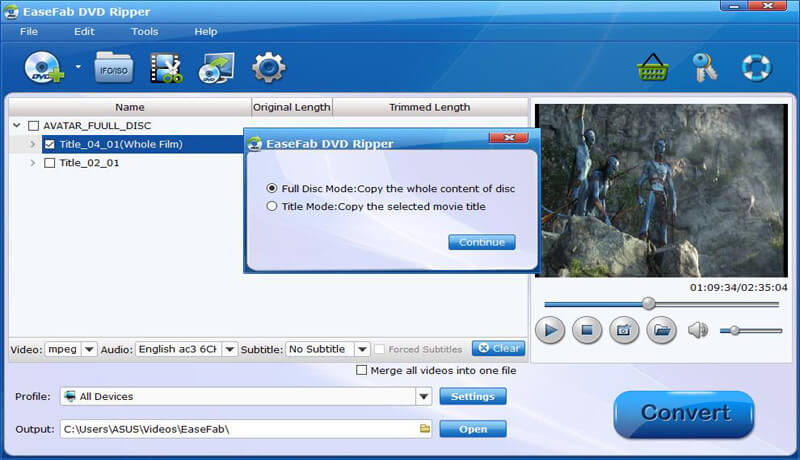
Task: Open the Edit menu
Action: coord(84,32)
